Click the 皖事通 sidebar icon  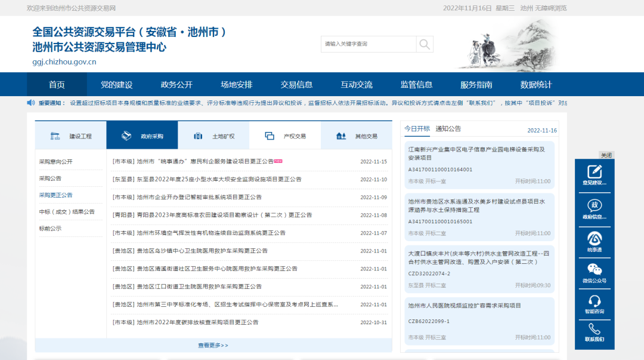594,241
